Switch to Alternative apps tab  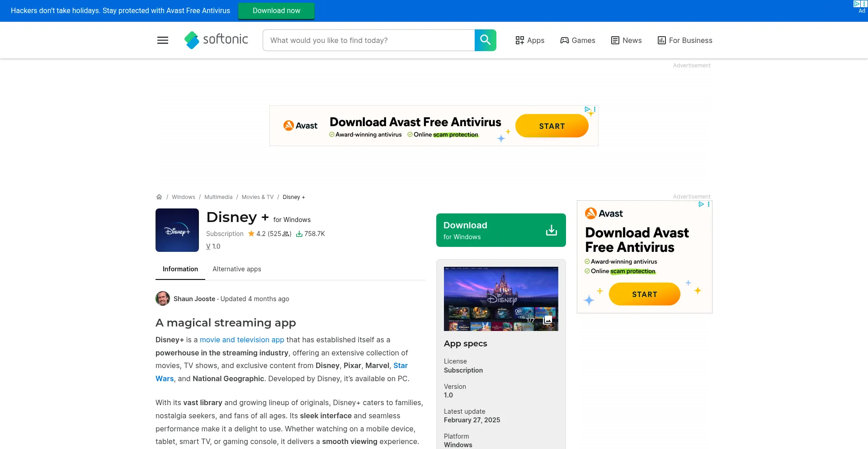237,269
